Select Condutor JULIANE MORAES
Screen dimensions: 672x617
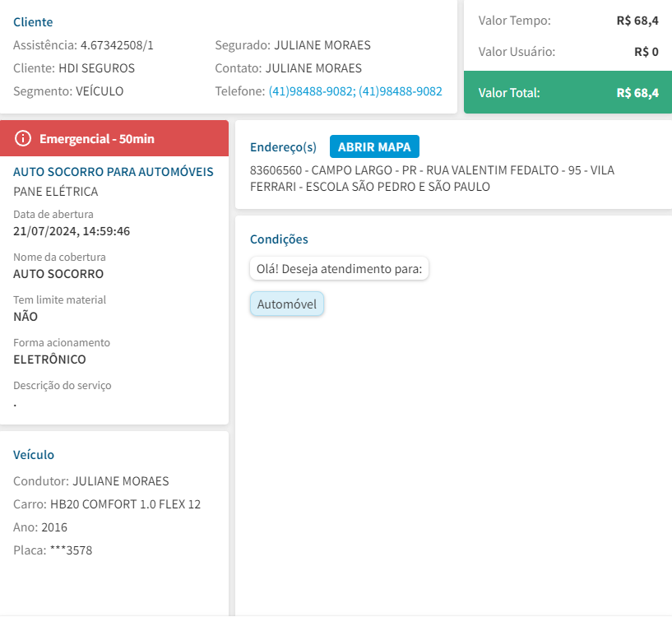[120, 481]
